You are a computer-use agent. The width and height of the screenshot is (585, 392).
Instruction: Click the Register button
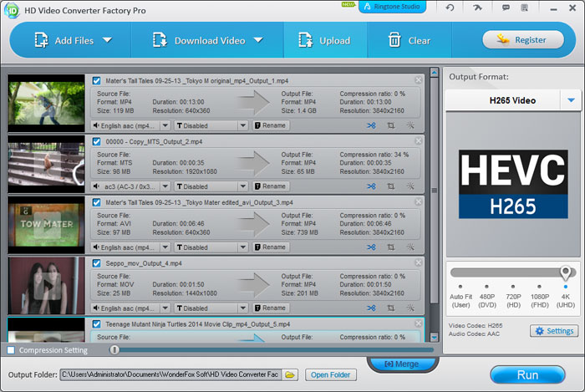click(522, 39)
